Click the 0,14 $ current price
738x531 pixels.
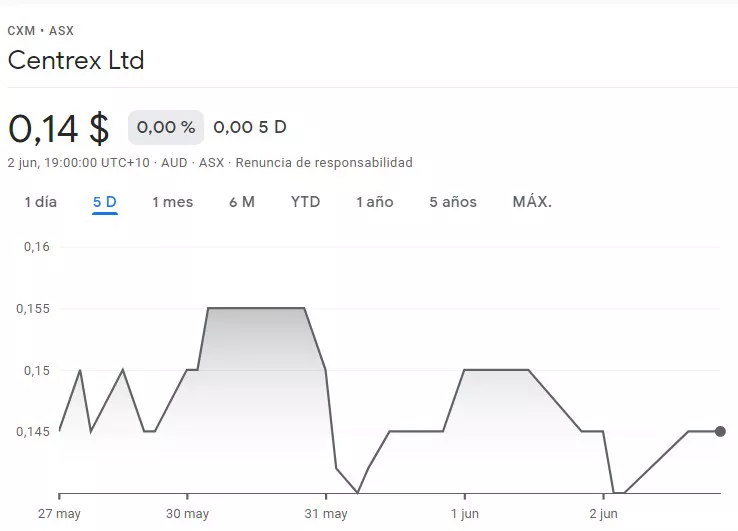click(58, 128)
